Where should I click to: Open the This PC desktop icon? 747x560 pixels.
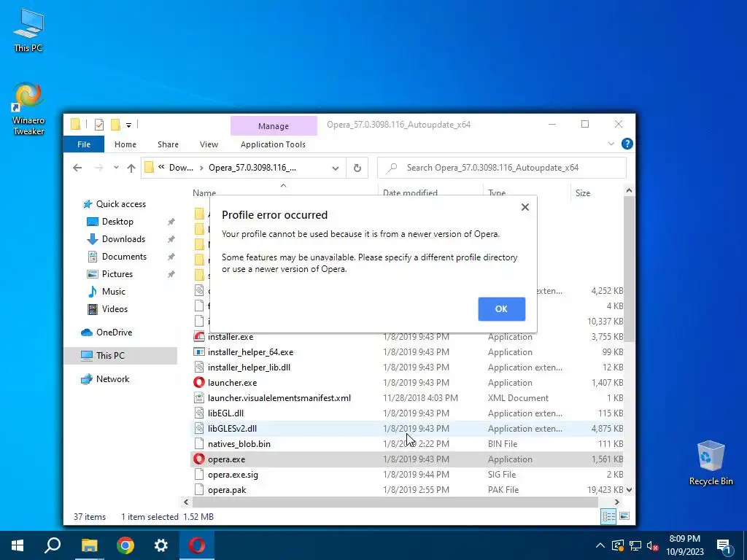(x=28, y=29)
